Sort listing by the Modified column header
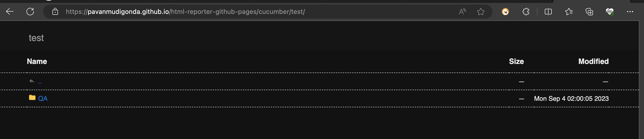 tap(593, 61)
